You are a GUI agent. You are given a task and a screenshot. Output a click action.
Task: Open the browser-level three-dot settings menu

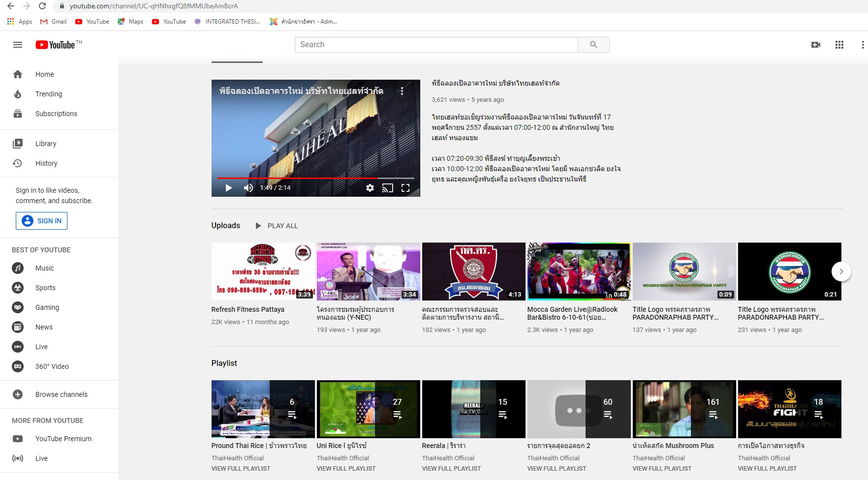click(x=862, y=45)
